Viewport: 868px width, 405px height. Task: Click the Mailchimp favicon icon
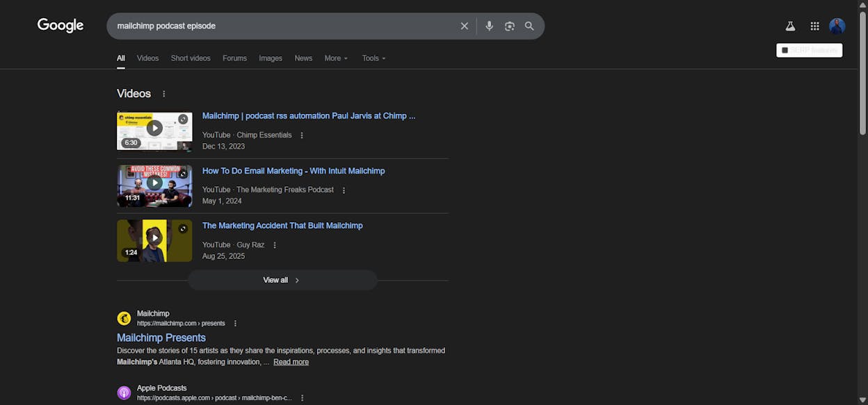coord(124,318)
